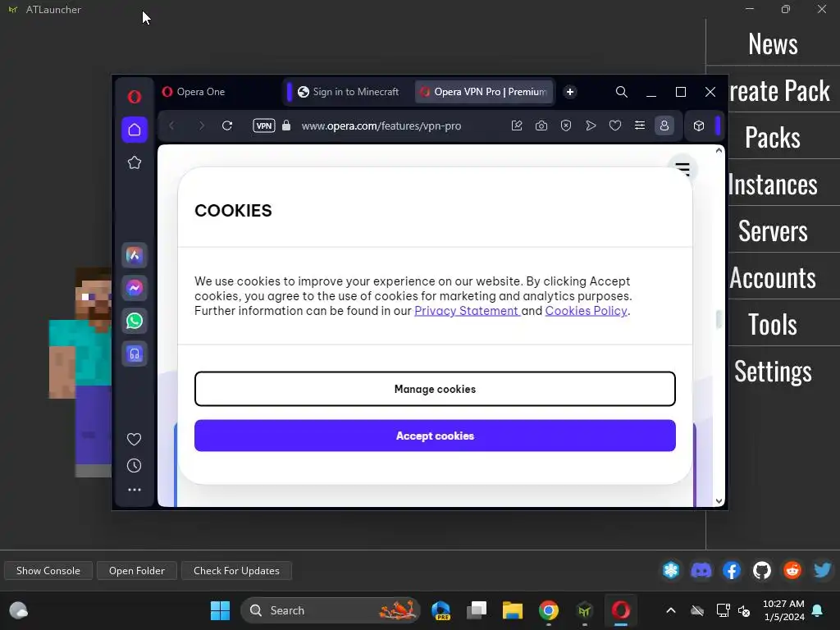Click the address bar URL field
This screenshot has width=840, height=630.
(381, 126)
